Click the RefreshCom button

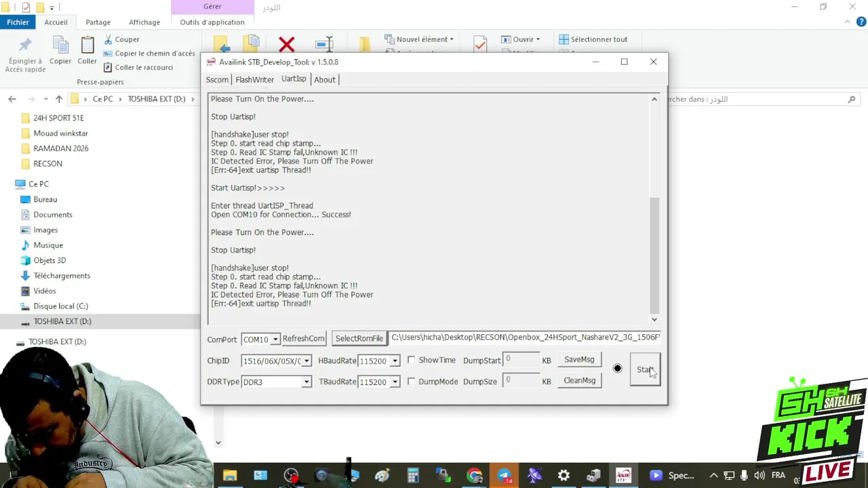pos(303,339)
